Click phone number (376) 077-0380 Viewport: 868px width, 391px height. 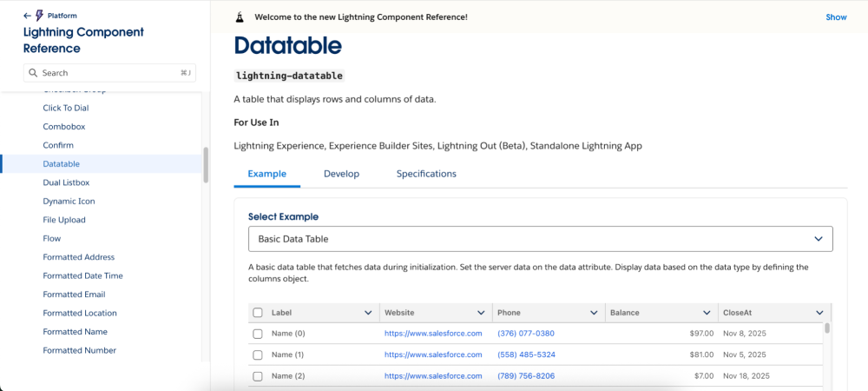tap(526, 334)
